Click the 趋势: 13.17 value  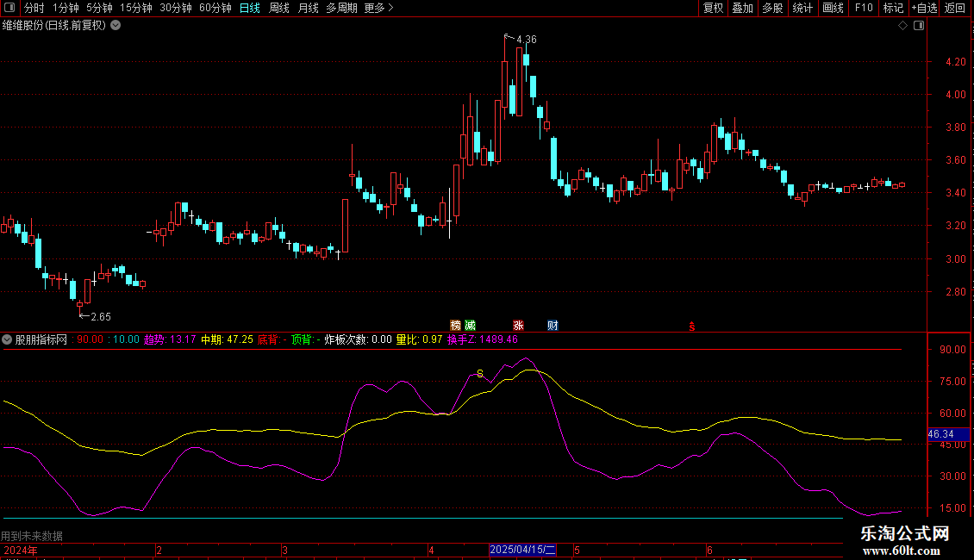coord(170,339)
